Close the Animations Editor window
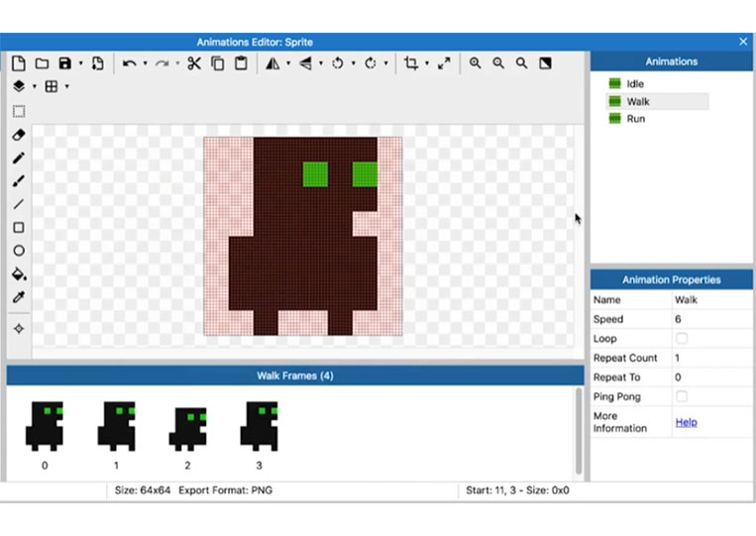756x536 pixels. (x=743, y=42)
